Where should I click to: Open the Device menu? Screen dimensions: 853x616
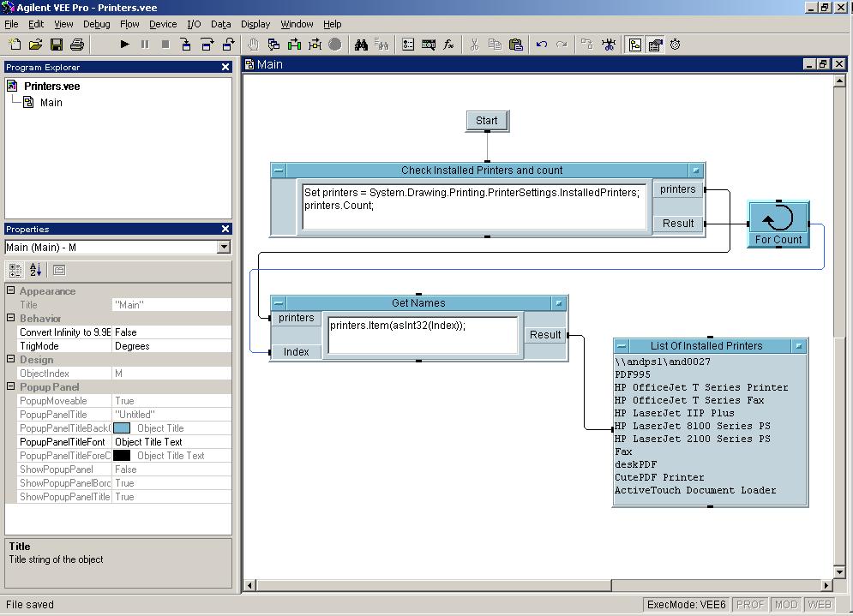pyautogui.click(x=163, y=24)
